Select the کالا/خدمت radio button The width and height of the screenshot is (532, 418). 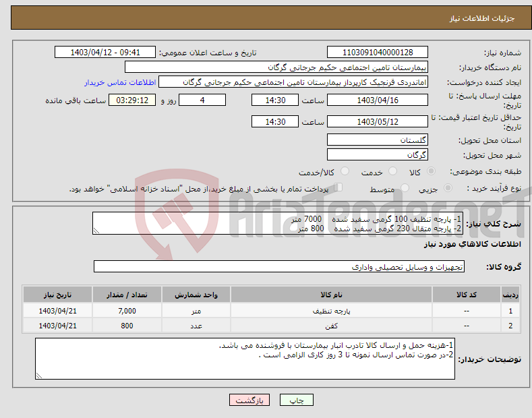coord(345,171)
